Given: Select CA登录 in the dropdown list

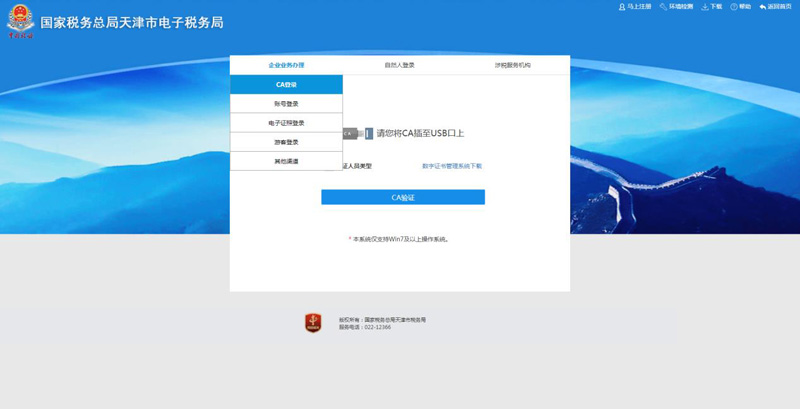Looking at the screenshot, I should pos(286,85).
